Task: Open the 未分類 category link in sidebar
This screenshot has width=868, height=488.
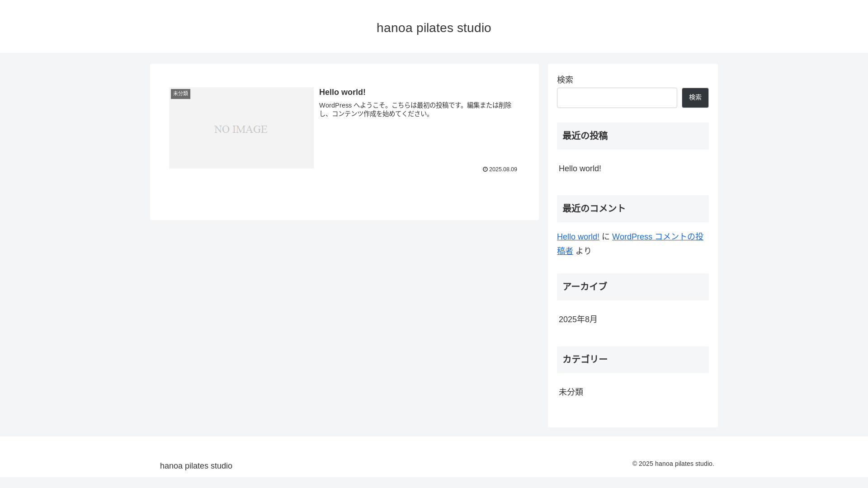Action: (571, 392)
